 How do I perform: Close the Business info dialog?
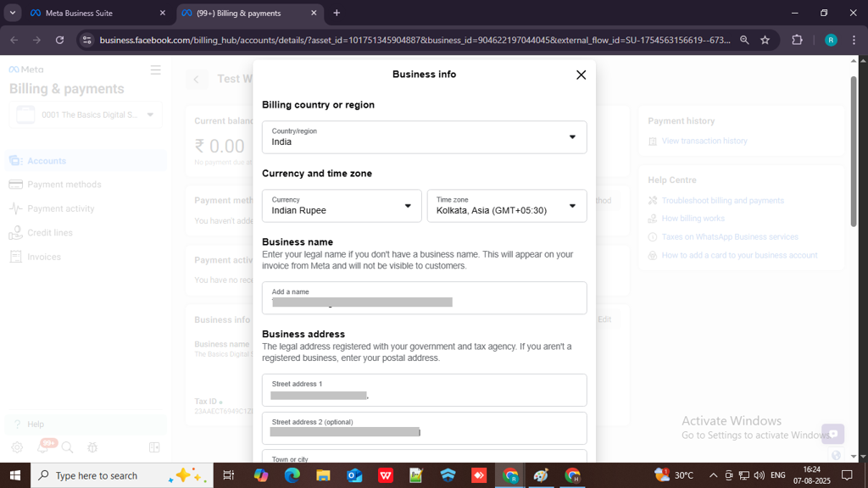[x=581, y=75]
